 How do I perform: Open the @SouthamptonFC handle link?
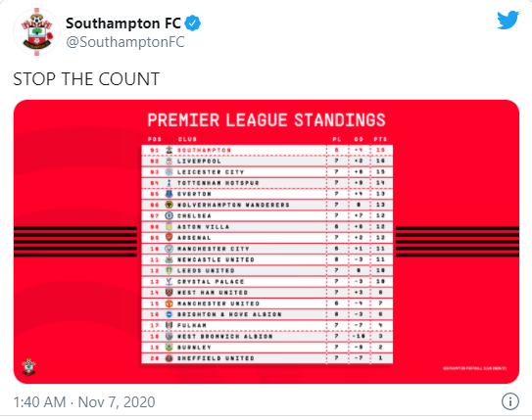pyautogui.click(x=125, y=42)
